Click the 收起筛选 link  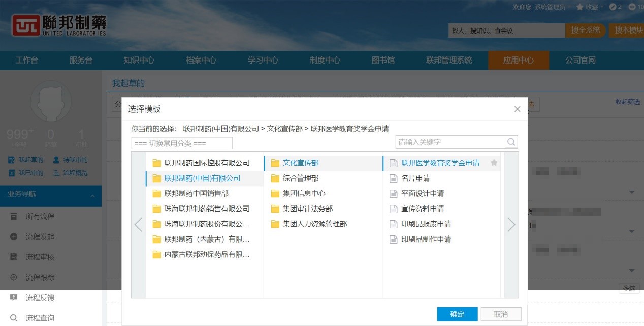point(628,102)
